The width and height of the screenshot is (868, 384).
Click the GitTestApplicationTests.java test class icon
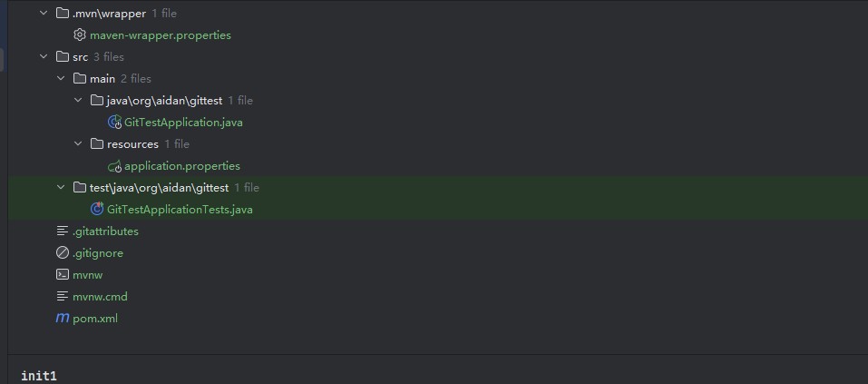point(97,210)
